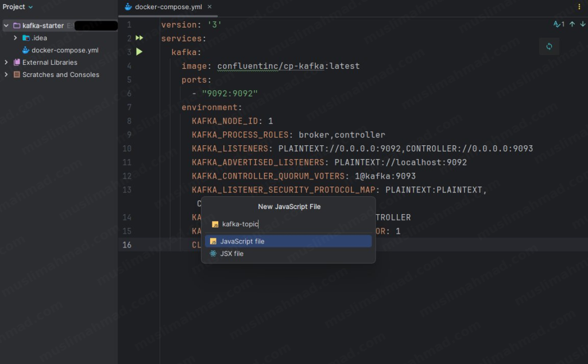The image size is (588, 364).
Task: Navigate to next problem with down arrow
Action: pos(582,24)
